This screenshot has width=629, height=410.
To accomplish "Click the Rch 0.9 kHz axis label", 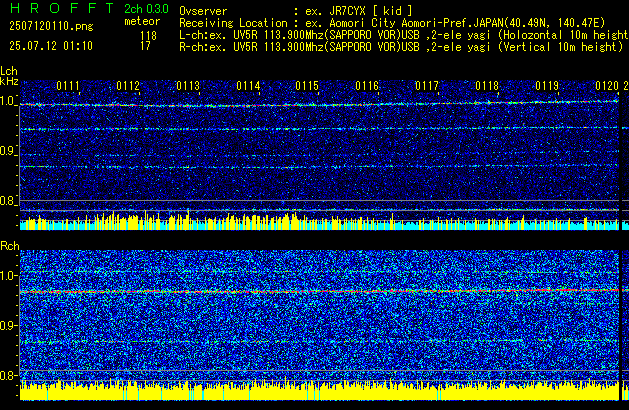I will (8, 325).
